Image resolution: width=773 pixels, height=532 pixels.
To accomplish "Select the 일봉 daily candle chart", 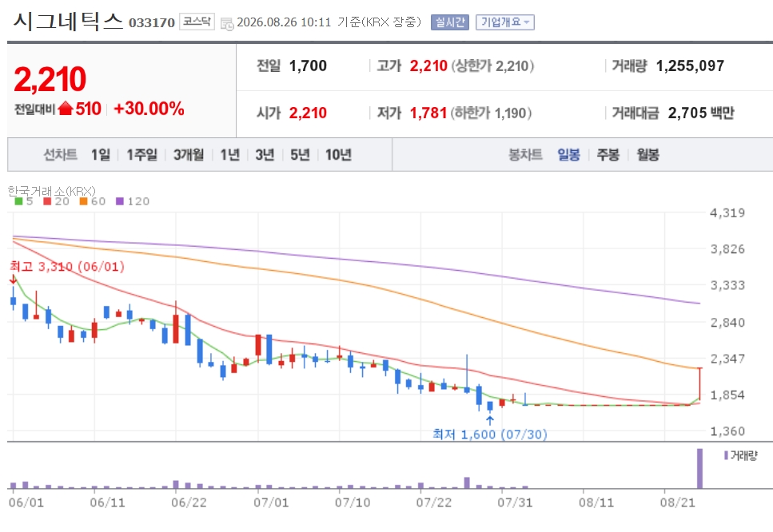I will point(568,155).
